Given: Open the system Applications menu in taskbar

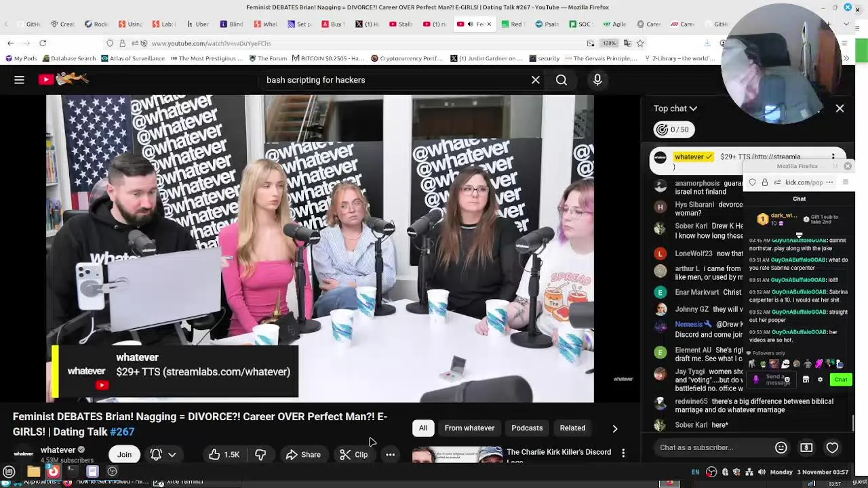Looking at the screenshot, I should [x=9, y=472].
